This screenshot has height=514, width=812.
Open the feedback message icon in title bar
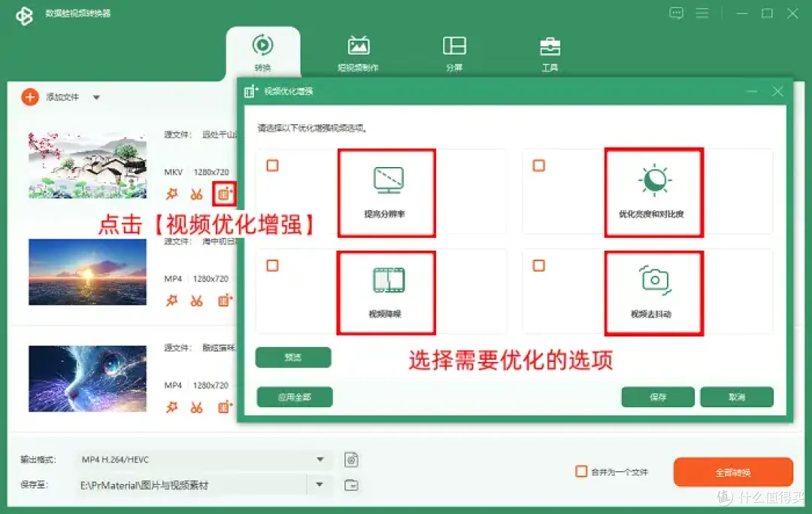676,13
